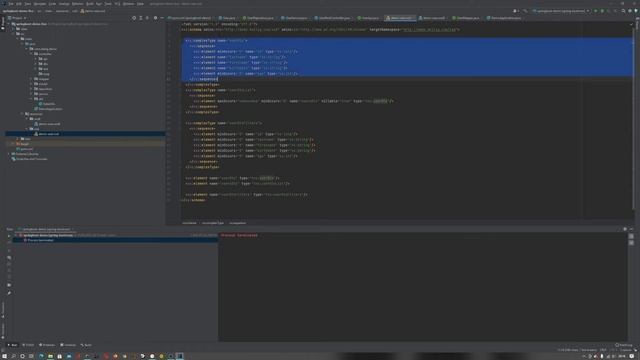Locate the current file in the Project tree
The height and width of the screenshot is (360, 640).
click(x=134, y=18)
